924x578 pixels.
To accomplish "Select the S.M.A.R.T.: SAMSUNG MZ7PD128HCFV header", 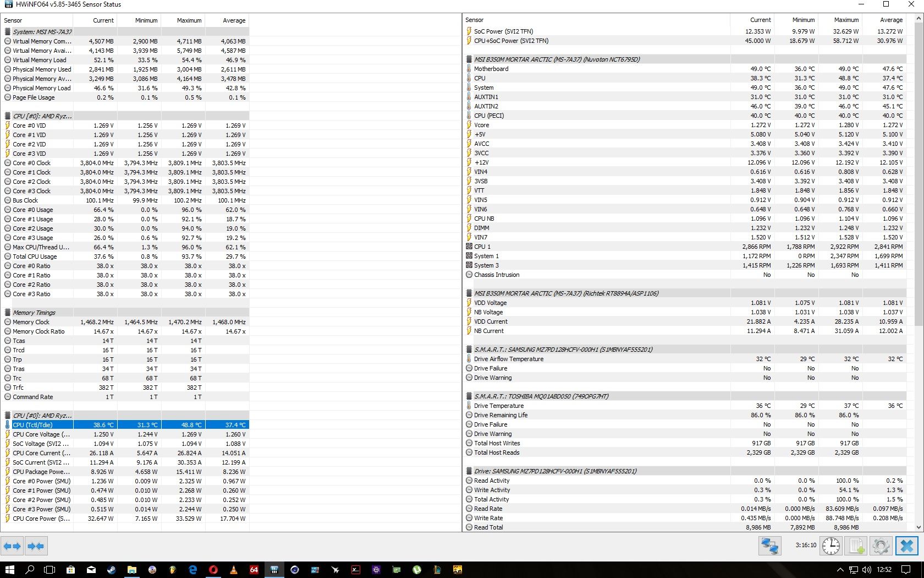I will click(685, 349).
